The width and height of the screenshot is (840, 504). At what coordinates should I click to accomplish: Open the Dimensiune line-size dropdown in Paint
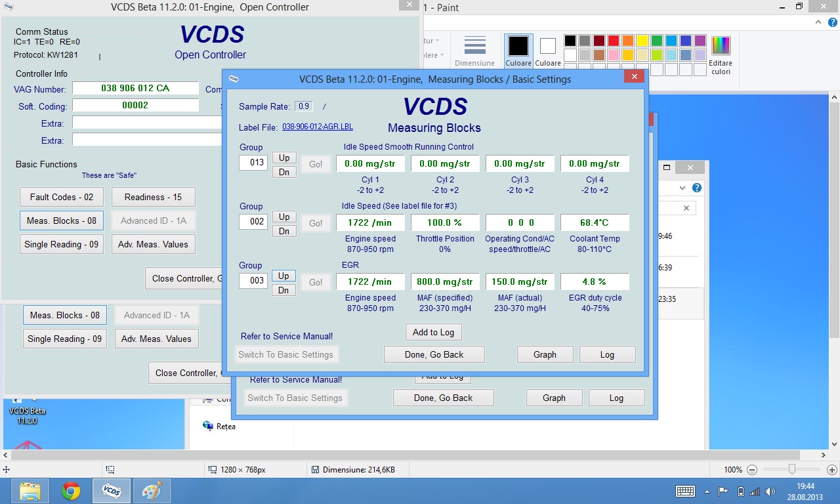tap(475, 51)
